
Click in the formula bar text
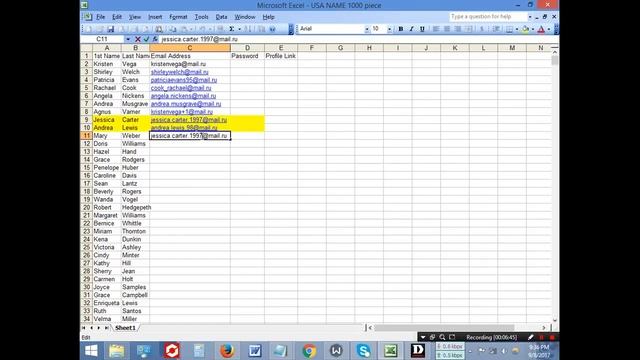pyautogui.click(x=199, y=39)
